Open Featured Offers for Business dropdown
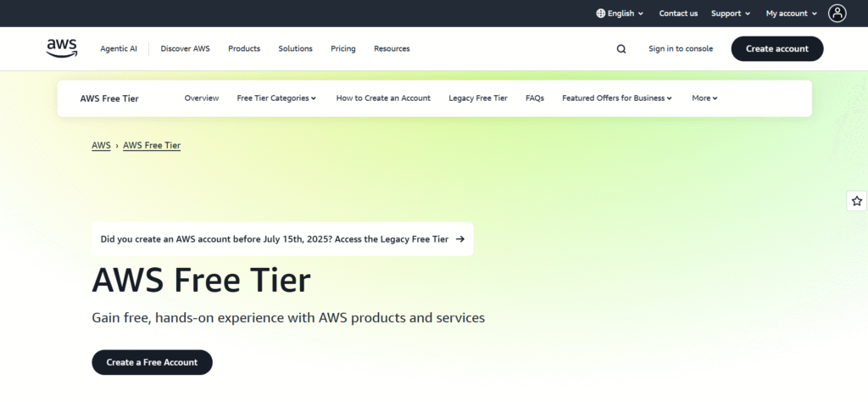Screen dimensions: 868x402 click(616, 98)
